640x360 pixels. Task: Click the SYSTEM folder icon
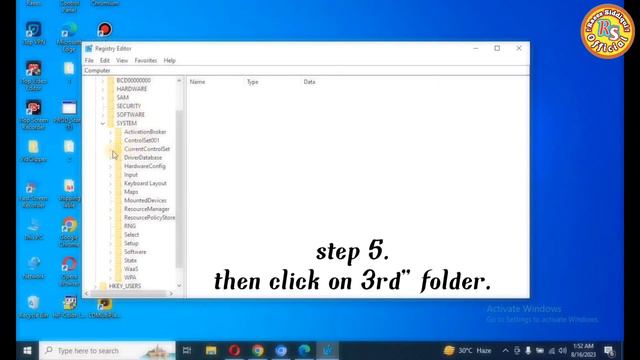pos(111,123)
